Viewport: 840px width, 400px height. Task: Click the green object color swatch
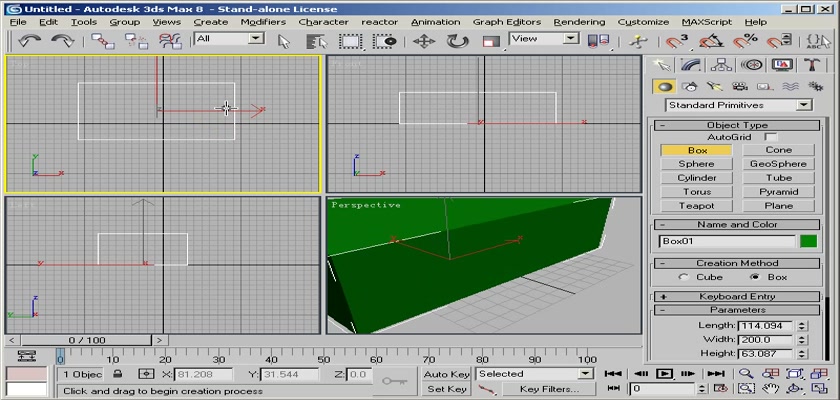pyautogui.click(x=808, y=241)
